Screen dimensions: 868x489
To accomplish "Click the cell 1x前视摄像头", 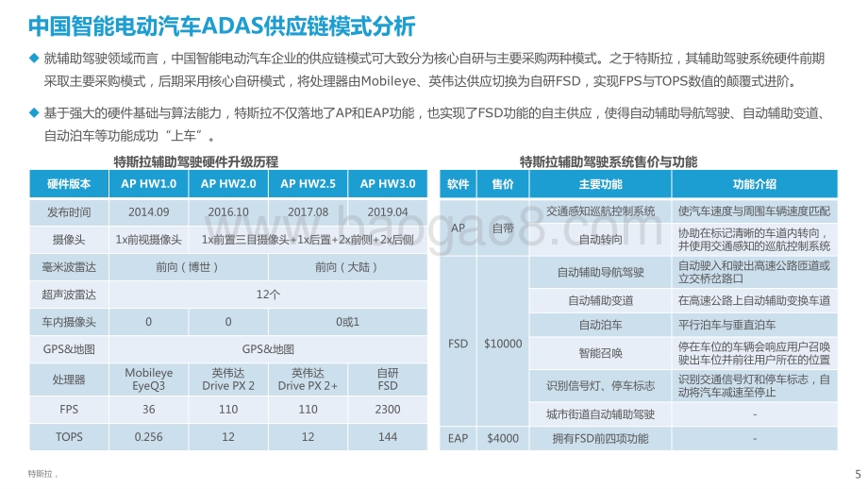I will click(x=149, y=240).
